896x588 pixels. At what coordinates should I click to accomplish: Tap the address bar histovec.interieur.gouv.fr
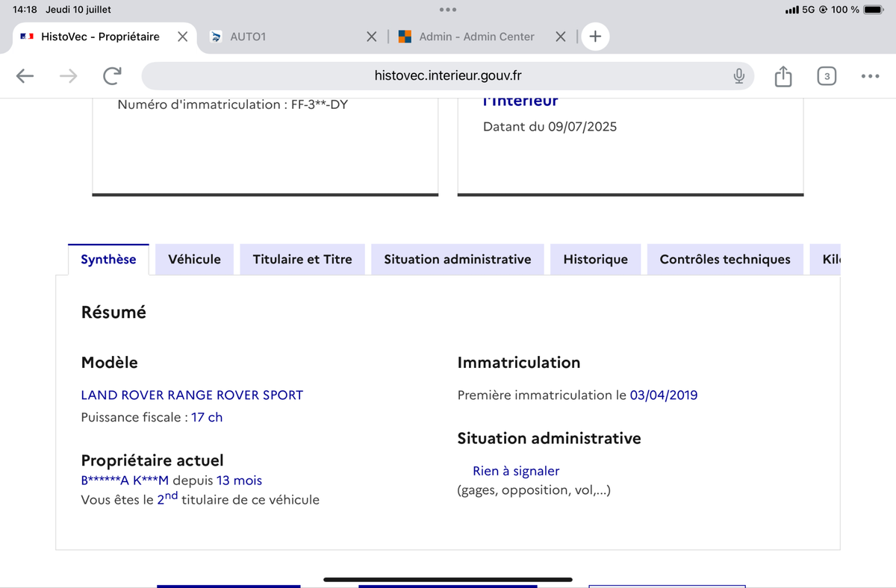pos(448,75)
